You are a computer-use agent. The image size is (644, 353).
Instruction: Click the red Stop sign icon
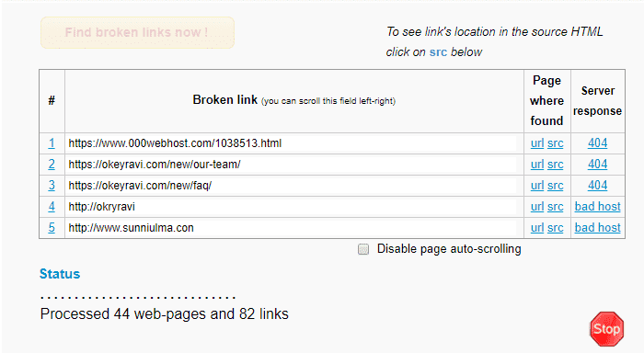(x=606, y=329)
